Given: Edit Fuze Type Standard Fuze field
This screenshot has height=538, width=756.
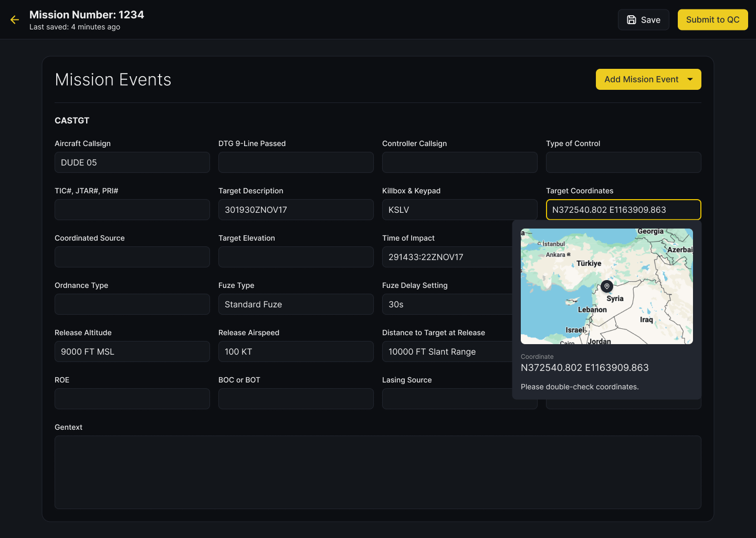Looking at the screenshot, I should coord(296,304).
